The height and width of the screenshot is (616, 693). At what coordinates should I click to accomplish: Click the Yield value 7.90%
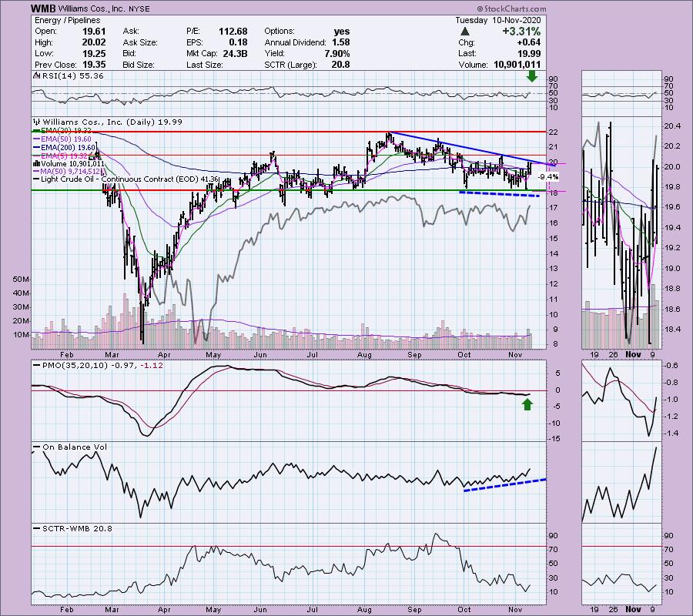(336, 53)
